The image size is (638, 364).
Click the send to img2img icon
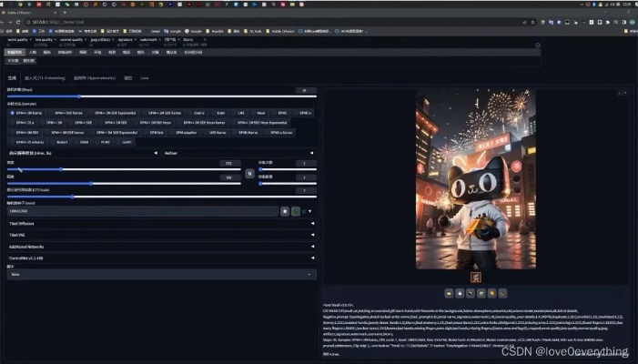coord(481,293)
